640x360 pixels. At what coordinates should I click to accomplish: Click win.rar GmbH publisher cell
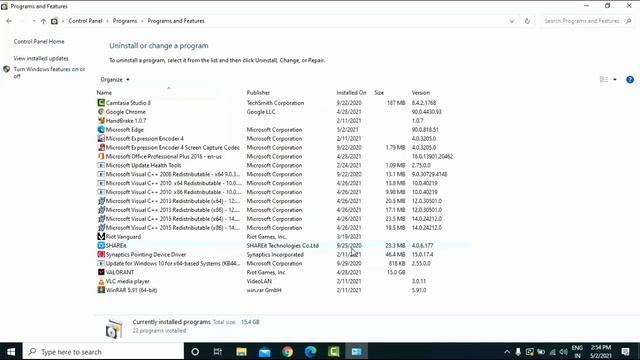[264, 290]
